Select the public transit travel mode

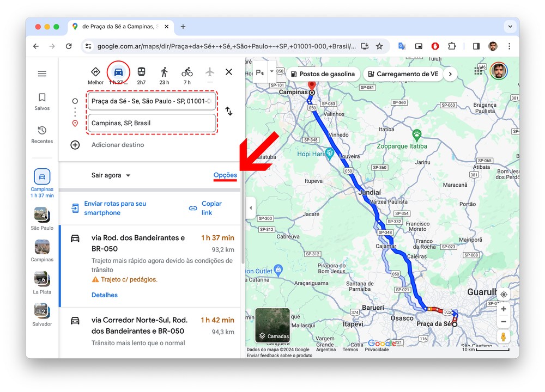(142, 76)
